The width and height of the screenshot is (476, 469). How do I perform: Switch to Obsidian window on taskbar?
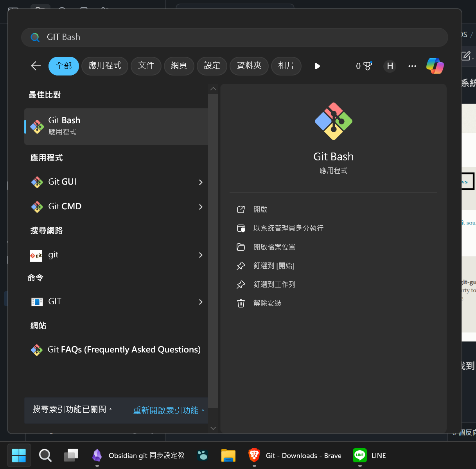tap(138, 455)
